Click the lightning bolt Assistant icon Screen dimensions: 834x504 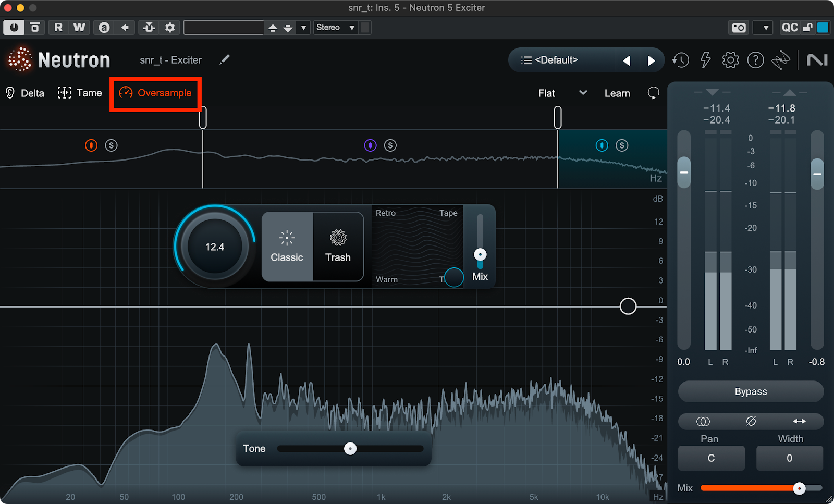click(705, 60)
